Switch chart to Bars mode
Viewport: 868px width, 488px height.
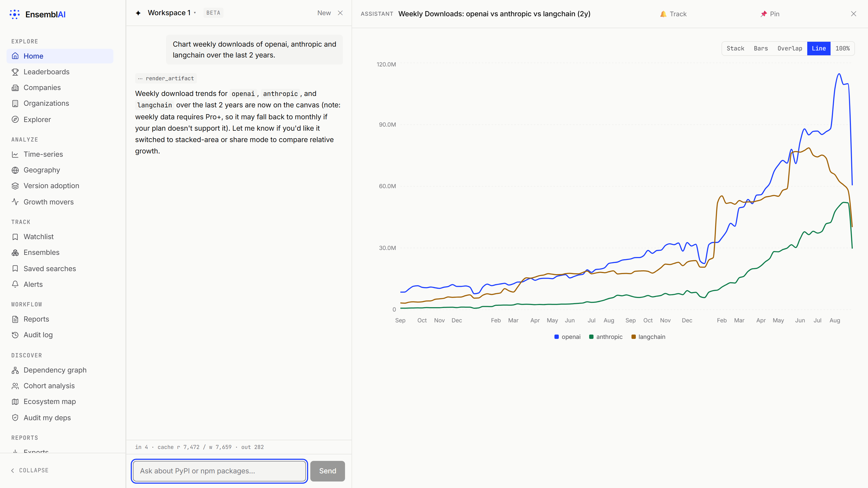pos(761,49)
